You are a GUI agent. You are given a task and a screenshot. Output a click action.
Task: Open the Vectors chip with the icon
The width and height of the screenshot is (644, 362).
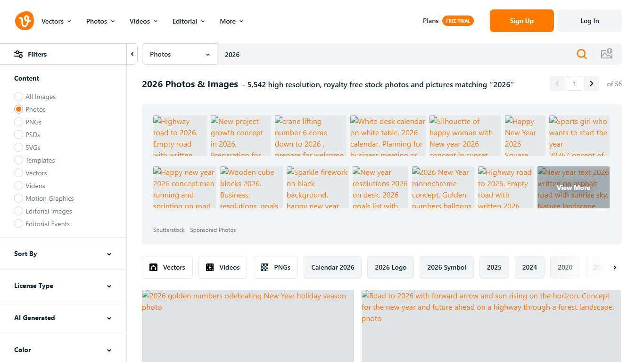[x=167, y=267]
